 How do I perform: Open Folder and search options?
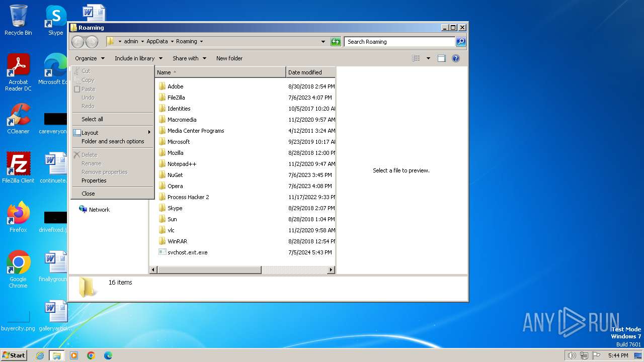click(x=113, y=141)
